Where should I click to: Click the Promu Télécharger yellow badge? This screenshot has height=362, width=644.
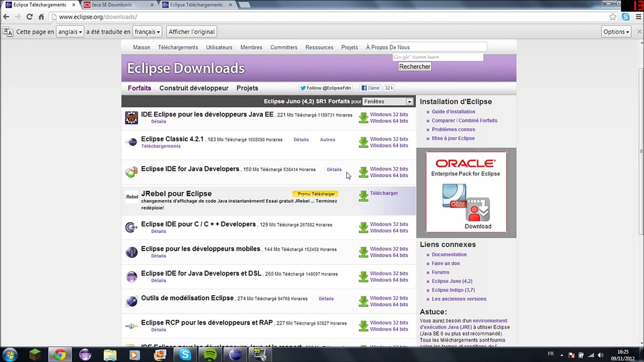[316, 194]
